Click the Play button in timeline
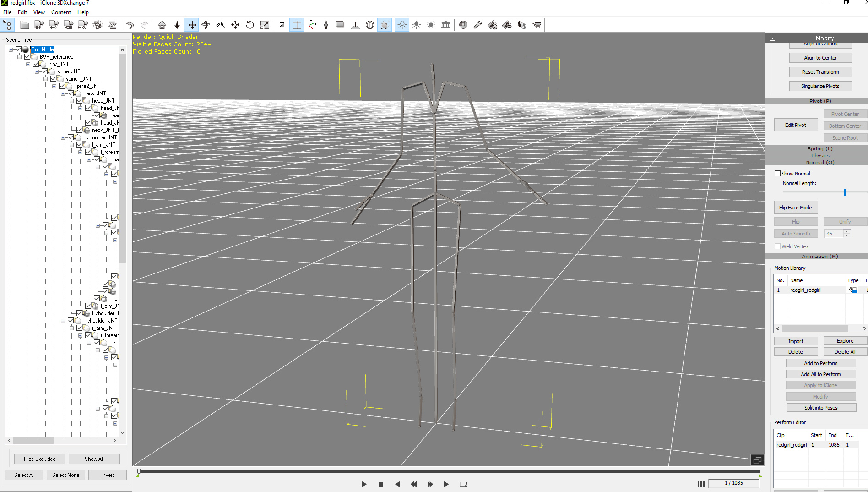Viewport: 868px width, 492px height. click(364, 484)
